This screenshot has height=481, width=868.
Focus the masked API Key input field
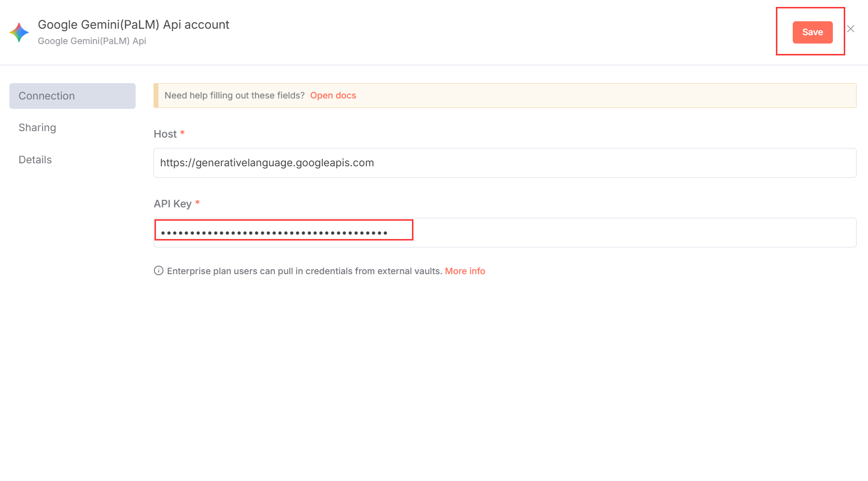tap(505, 233)
